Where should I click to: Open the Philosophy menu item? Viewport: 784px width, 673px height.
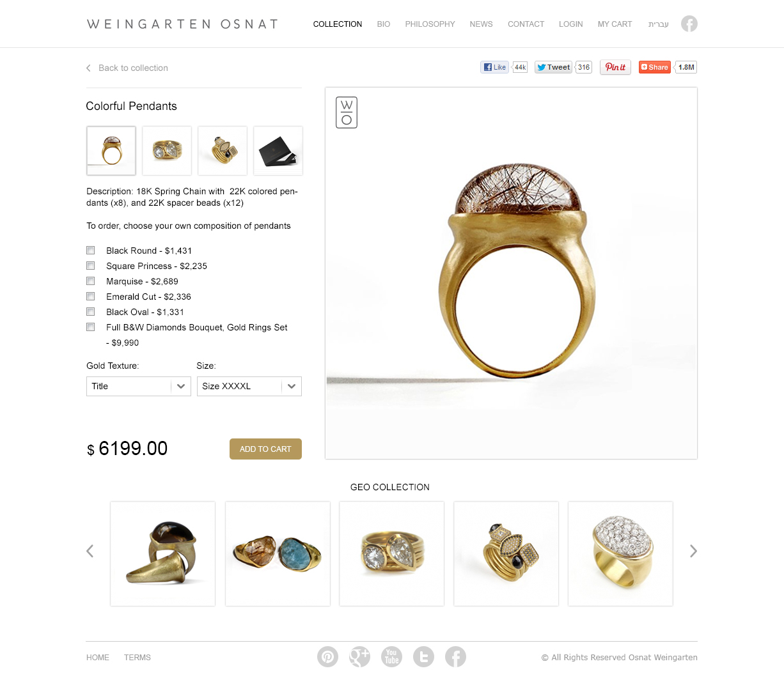[430, 24]
